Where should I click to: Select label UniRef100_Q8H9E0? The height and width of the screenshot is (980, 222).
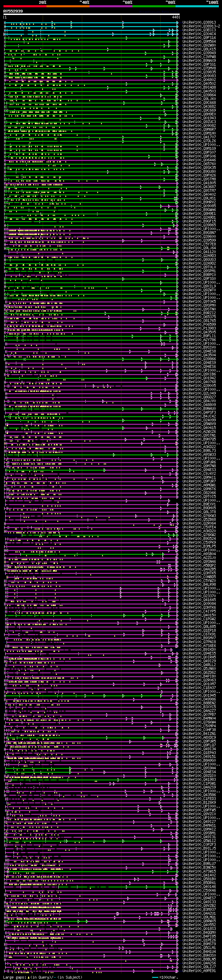tap(199, 114)
